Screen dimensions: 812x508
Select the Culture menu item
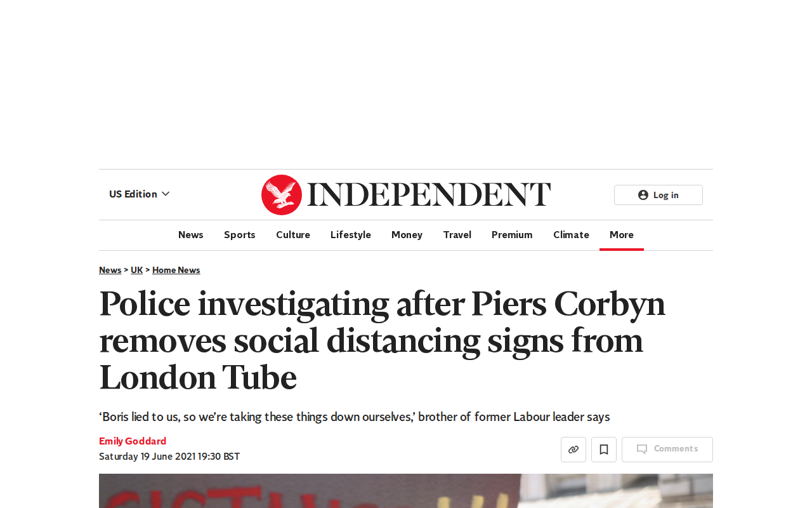tap(293, 235)
